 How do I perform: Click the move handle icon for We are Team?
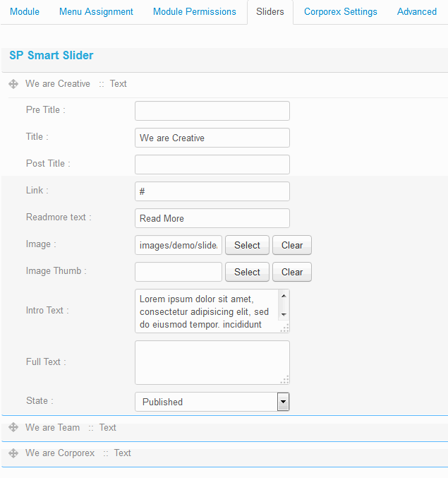pyautogui.click(x=13, y=427)
